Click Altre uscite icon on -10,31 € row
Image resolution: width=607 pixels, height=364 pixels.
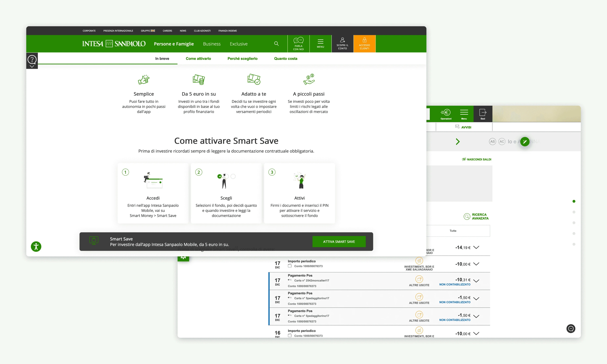tap(419, 279)
